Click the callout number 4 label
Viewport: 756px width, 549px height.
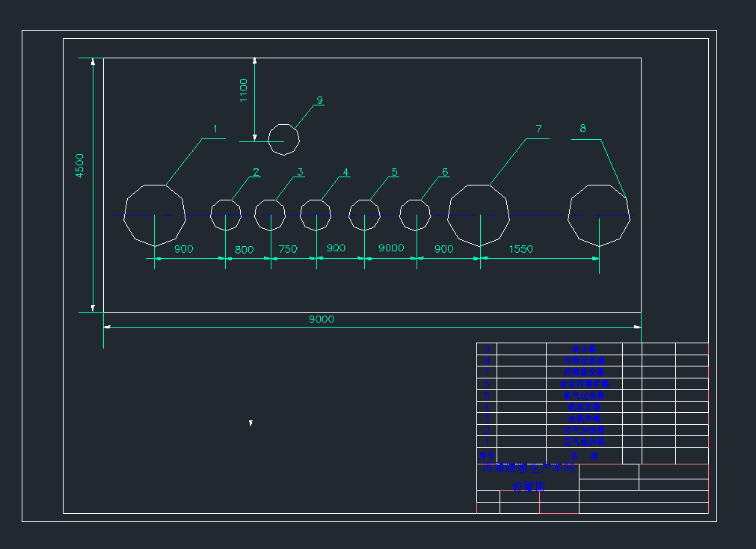[x=345, y=172]
